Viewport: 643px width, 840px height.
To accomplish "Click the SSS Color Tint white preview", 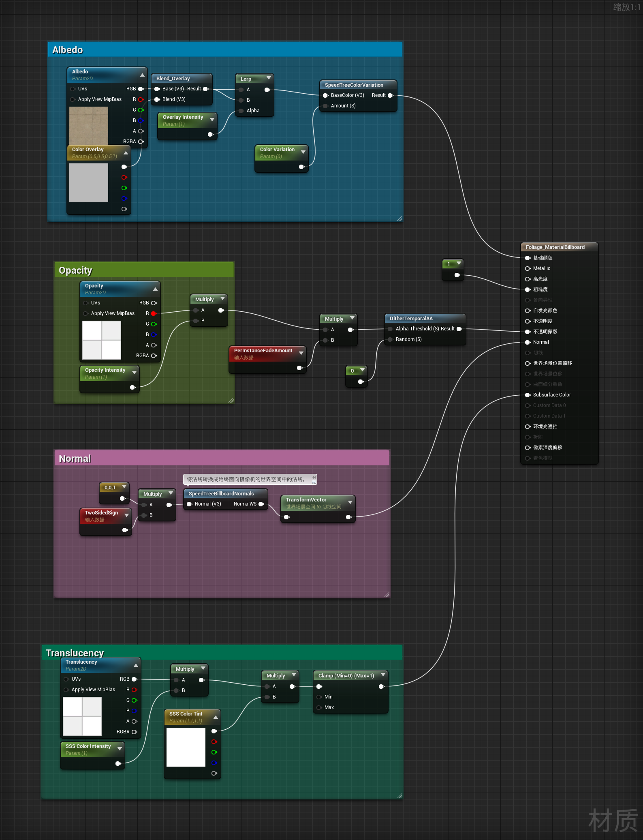I will click(186, 747).
